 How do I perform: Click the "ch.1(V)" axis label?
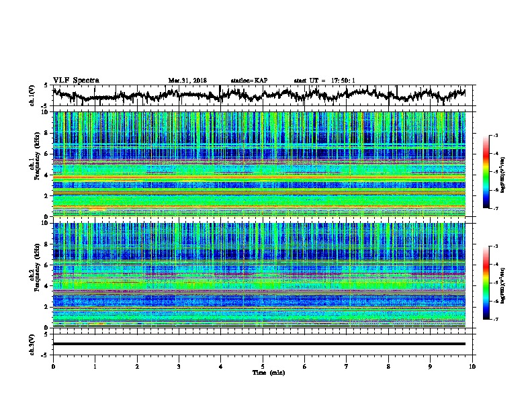(x=32, y=95)
